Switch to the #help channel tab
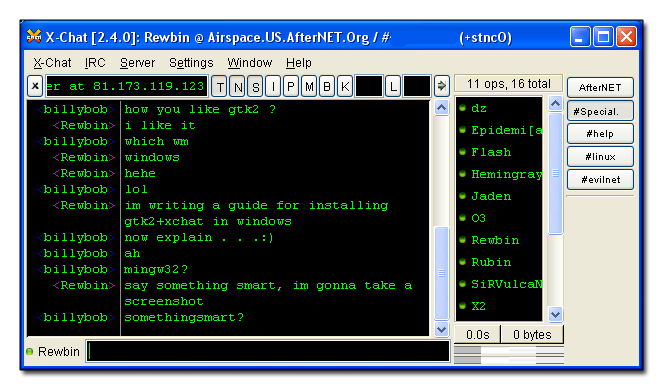Screen dimensions: 663x390 click(600, 134)
